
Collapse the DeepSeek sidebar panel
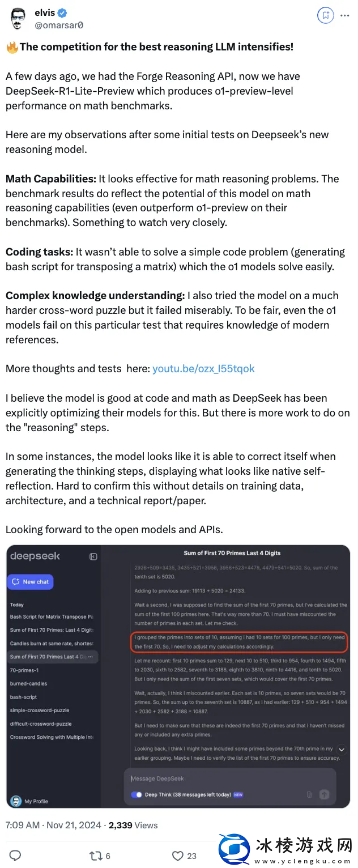(93, 556)
